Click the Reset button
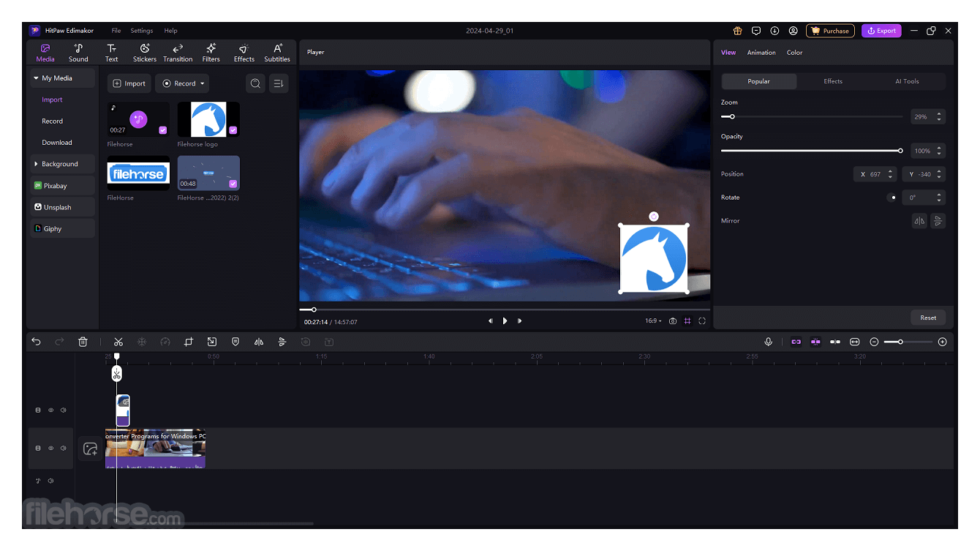 (x=928, y=318)
